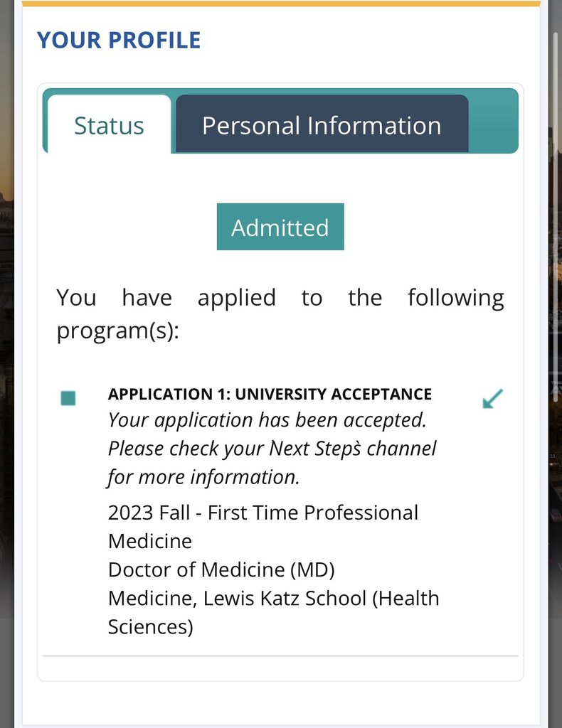Click the YOUR PROFILE heading
This screenshot has height=728, width=562.
coord(119,40)
